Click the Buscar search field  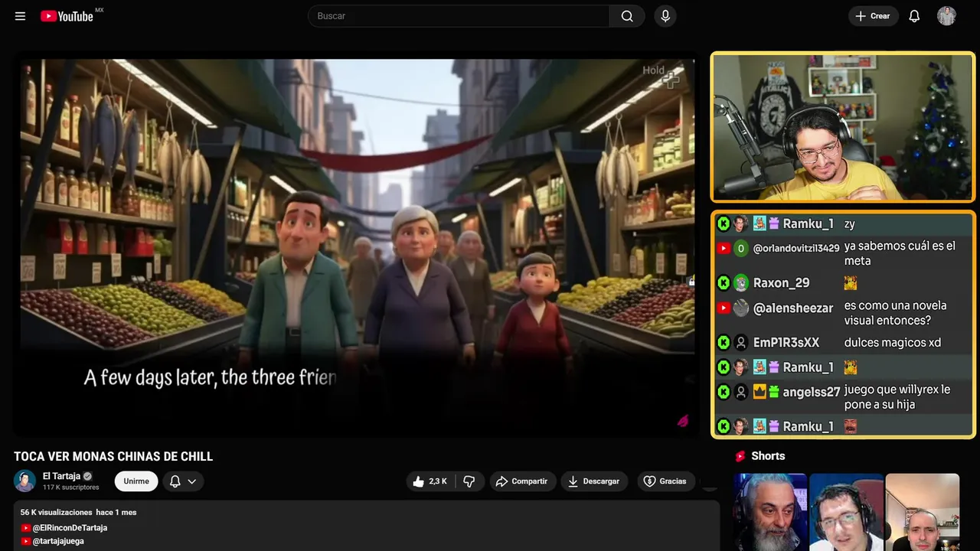click(459, 16)
